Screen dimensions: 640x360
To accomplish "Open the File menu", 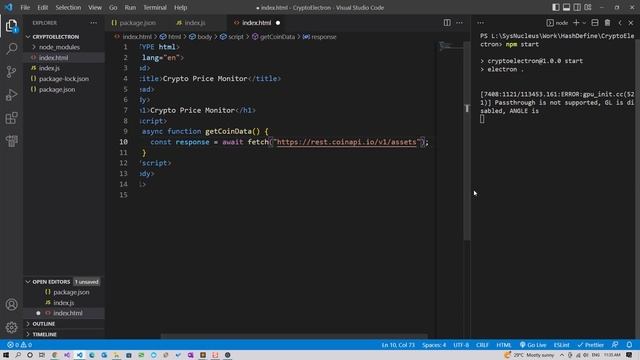I will 25,7.
